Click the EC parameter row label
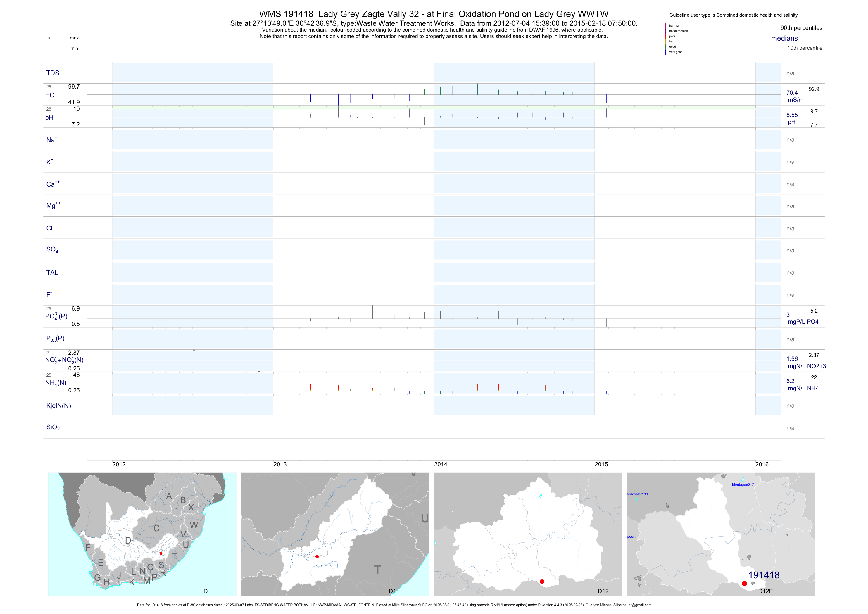Viewport: 868px width, 614px height. (49, 95)
